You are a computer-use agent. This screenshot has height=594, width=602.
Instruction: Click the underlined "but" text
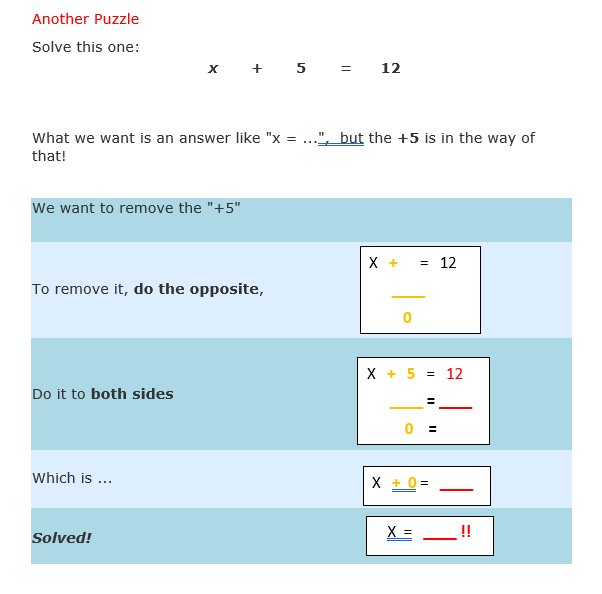point(351,138)
